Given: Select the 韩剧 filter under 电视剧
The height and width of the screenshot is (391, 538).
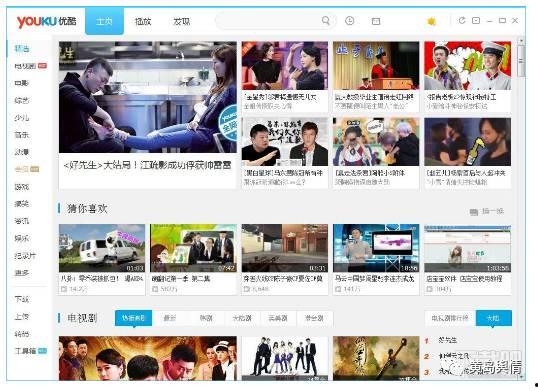Looking at the screenshot, I should (206, 318).
